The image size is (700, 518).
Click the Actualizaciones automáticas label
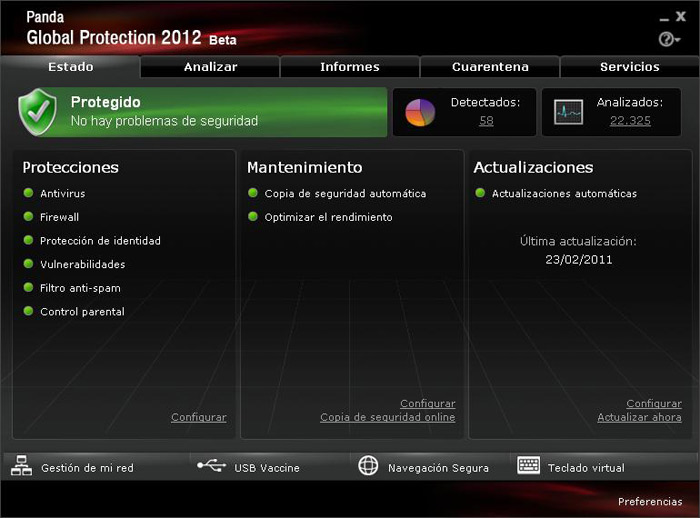pyautogui.click(x=564, y=193)
